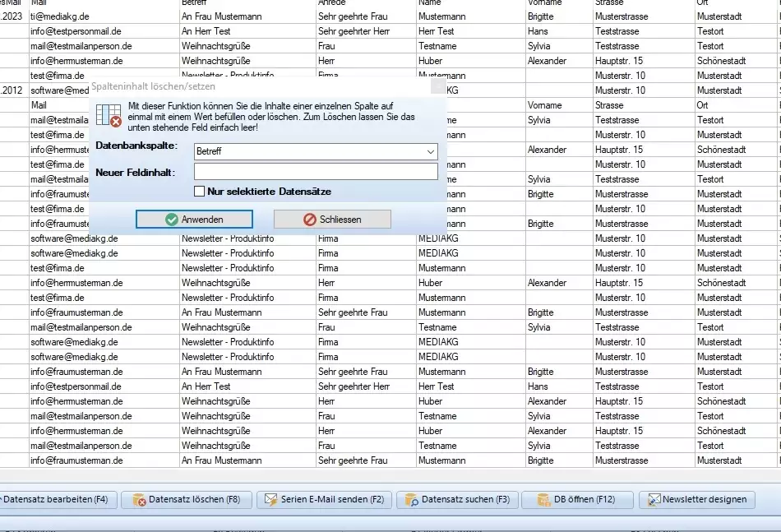Viewport: 781px width, 532px height.
Task: Click the Datensatz suchen (F3) icon
Action: pos(411,500)
